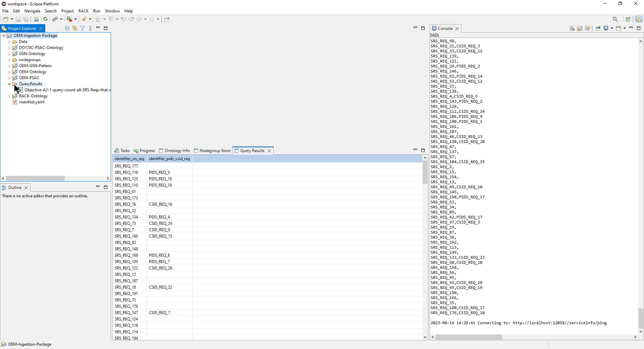Click the gears build toolbar icon
Image resolution: width=644 pixels, height=349 pixels.
point(55,19)
